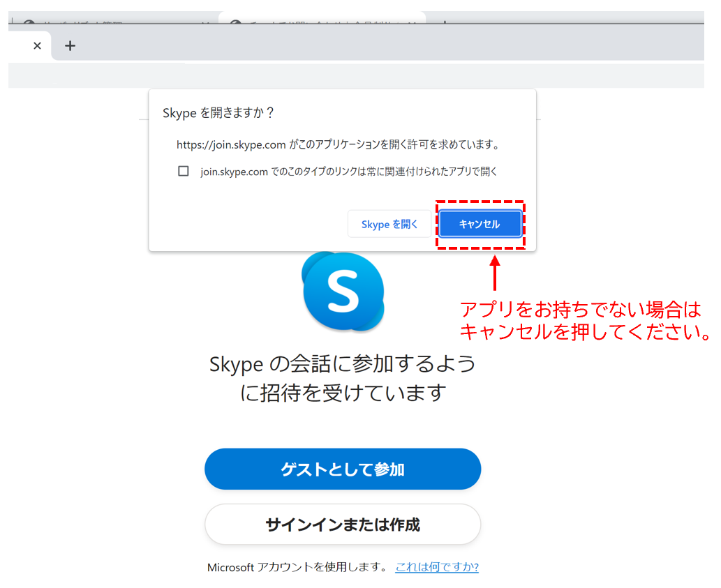Image resolution: width=721 pixels, height=588 pixels.
Task: Click the Microsoft アカウントを使用します text
Action: pos(297,567)
